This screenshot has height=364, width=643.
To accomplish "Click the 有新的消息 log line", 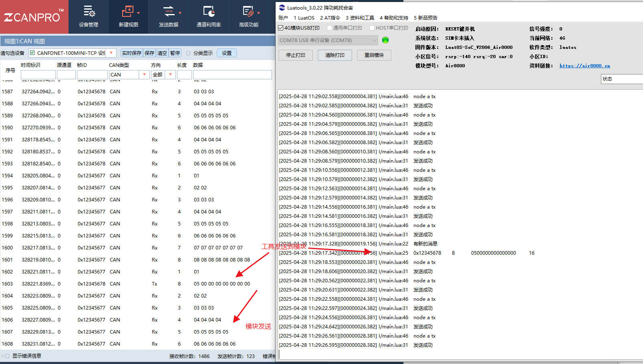I will [x=358, y=244].
